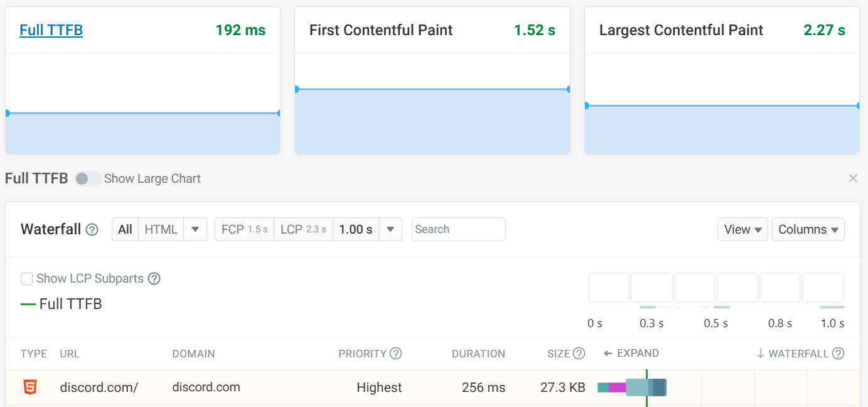Viewport: 868px width, 407px height.
Task: Click the Expand arrow in table header
Action: [x=609, y=353]
